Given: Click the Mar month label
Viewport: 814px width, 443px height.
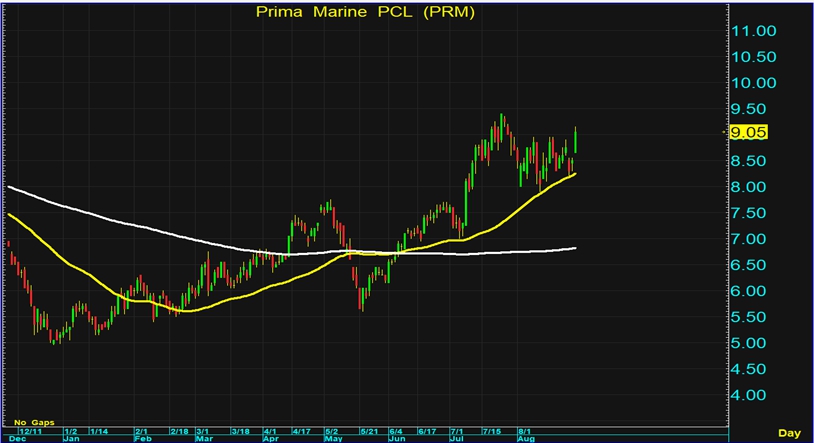Looking at the screenshot, I should tap(204, 439).
